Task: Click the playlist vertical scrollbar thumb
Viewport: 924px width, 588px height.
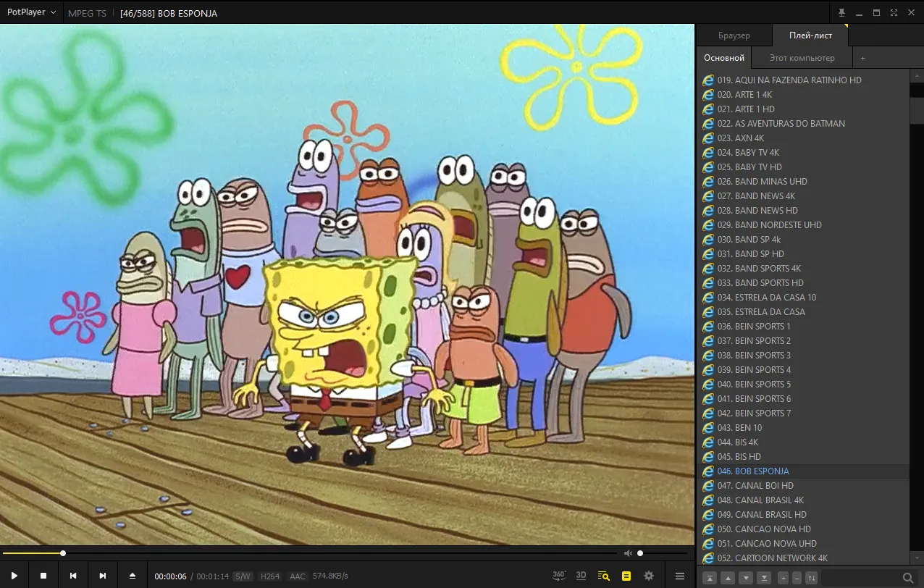Action: [x=916, y=111]
